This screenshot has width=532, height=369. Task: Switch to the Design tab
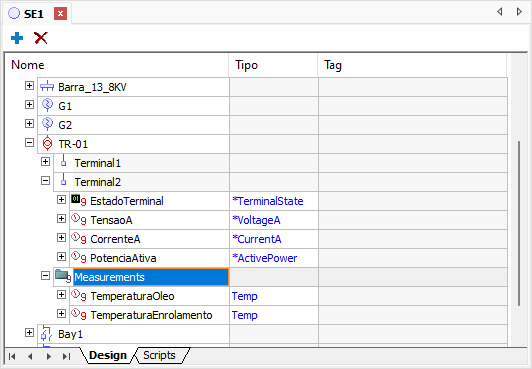pos(108,355)
